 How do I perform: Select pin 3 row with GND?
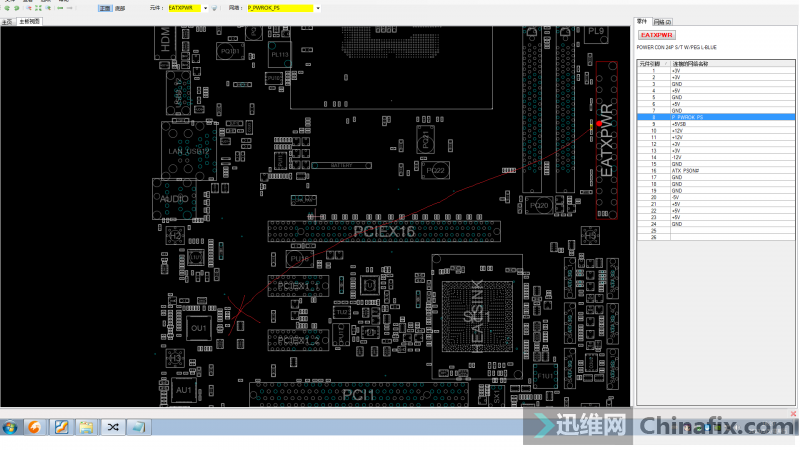click(716, 84)
